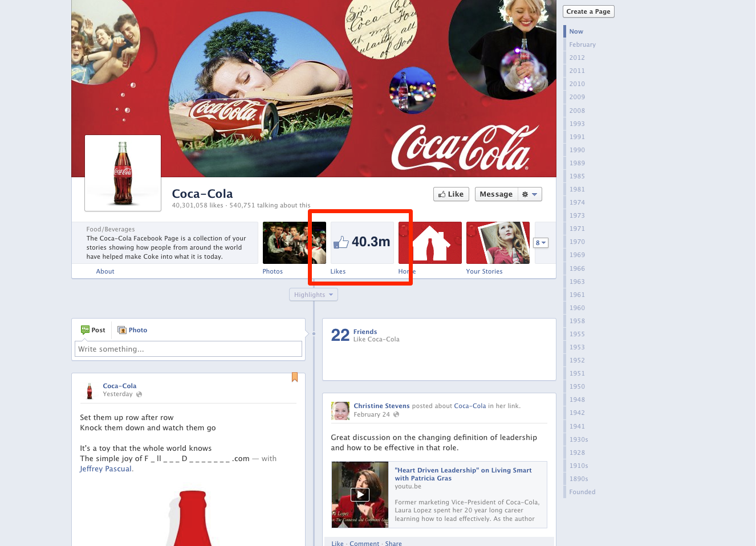The width and height of the screenshot is (756, 546).
Task: Click the About link
Action: (105, 271)
